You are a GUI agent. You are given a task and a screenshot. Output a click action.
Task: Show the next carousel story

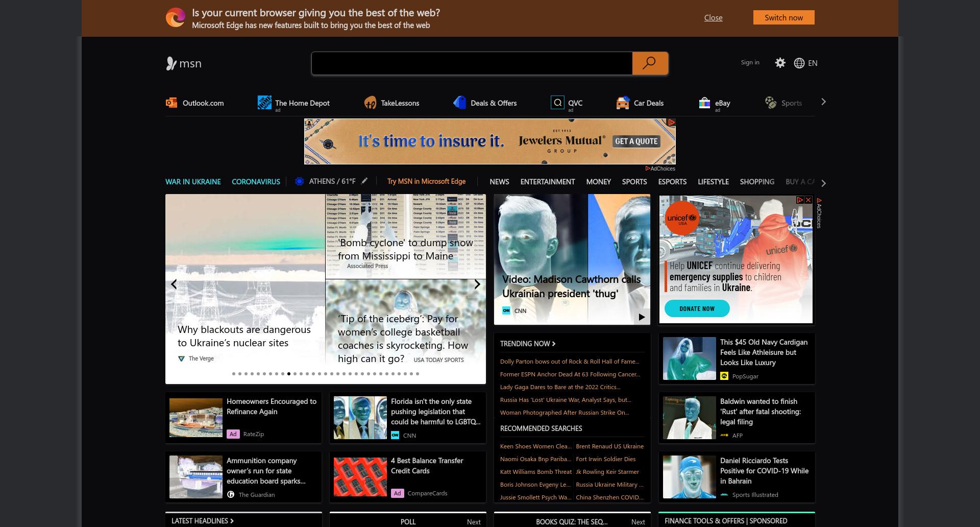coord(477,284)
